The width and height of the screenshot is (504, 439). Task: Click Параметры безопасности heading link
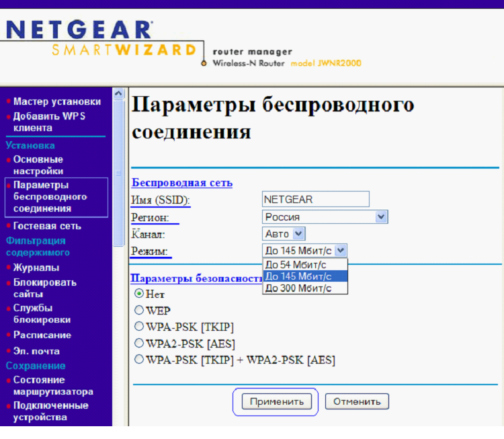click(196, 278)
